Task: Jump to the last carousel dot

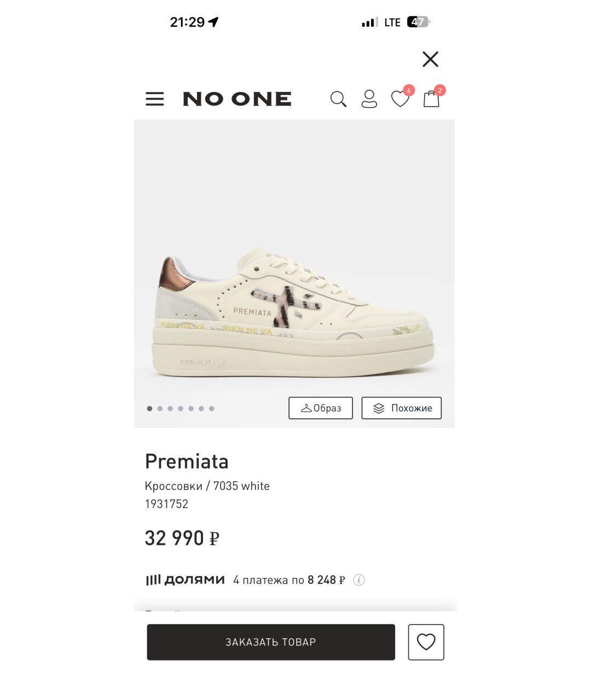Action: (212, 409)
